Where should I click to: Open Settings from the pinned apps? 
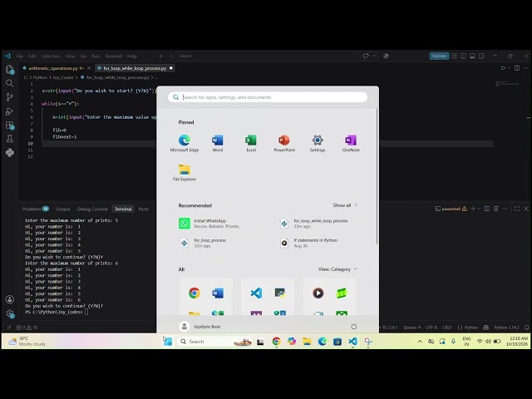click(x=318, y=143)
